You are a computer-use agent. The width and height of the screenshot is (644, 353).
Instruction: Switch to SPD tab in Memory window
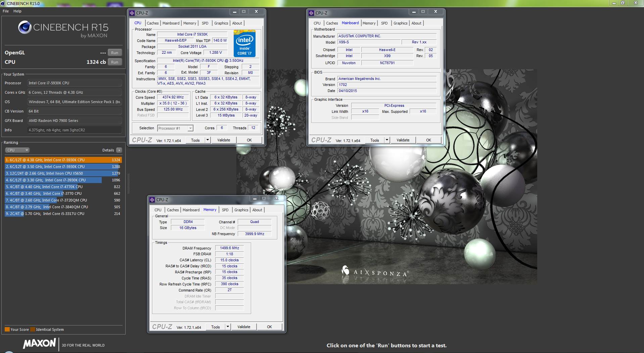(x=225, y=210)
